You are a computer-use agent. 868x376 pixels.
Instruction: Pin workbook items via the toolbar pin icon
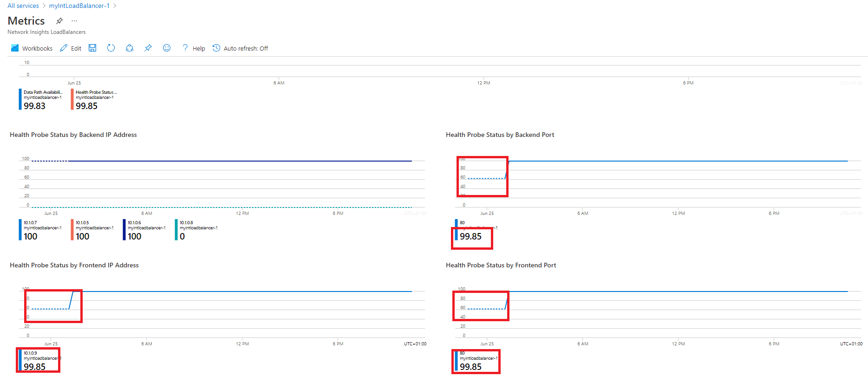point(148,48)
